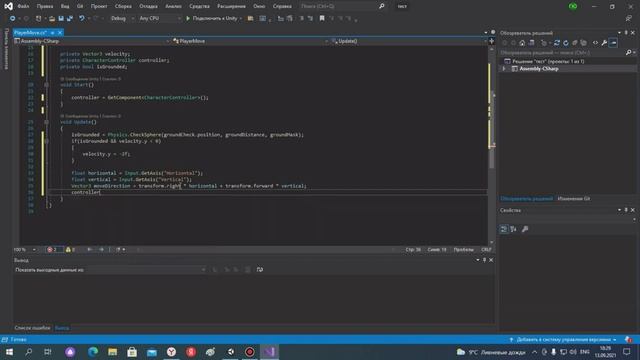Switch to the Список ошибок tab
The image size is (640, 360).
point(32,328)
